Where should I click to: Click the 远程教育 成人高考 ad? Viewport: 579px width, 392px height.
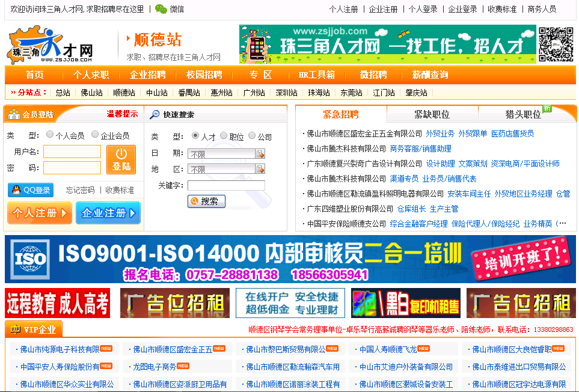[58, 303]
